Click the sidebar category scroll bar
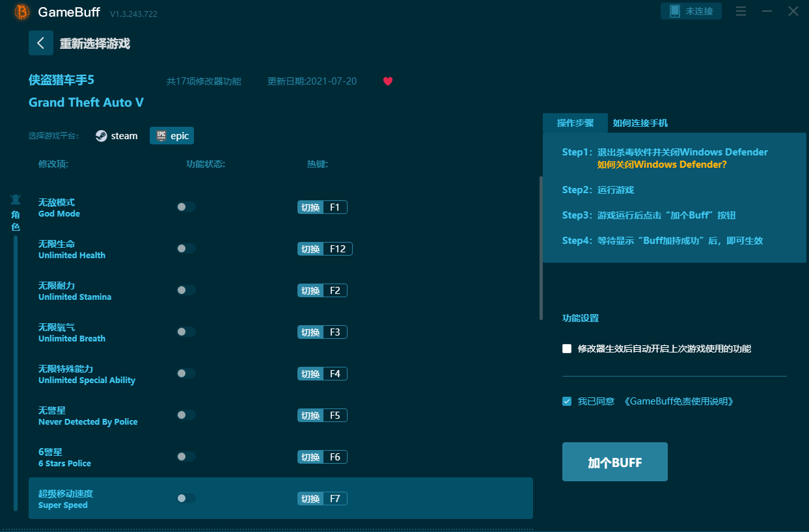This screenshot has height=532, width=809. 16,373
